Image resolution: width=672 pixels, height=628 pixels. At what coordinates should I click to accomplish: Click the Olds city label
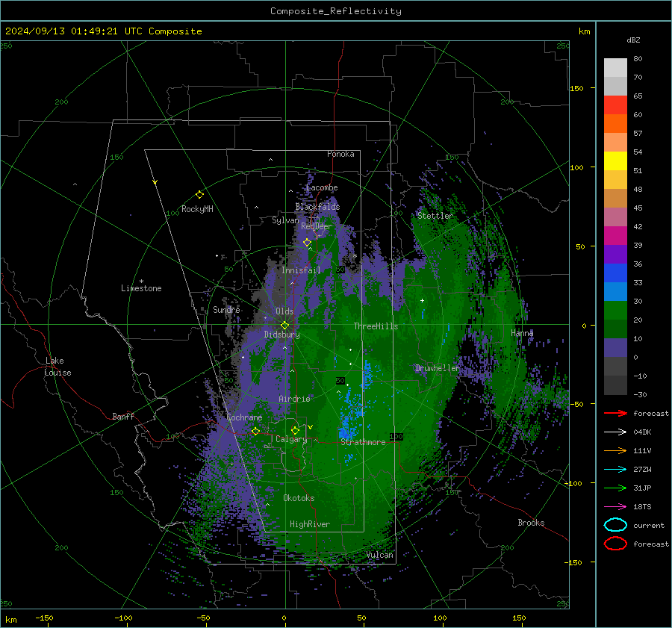coord(284,311)
